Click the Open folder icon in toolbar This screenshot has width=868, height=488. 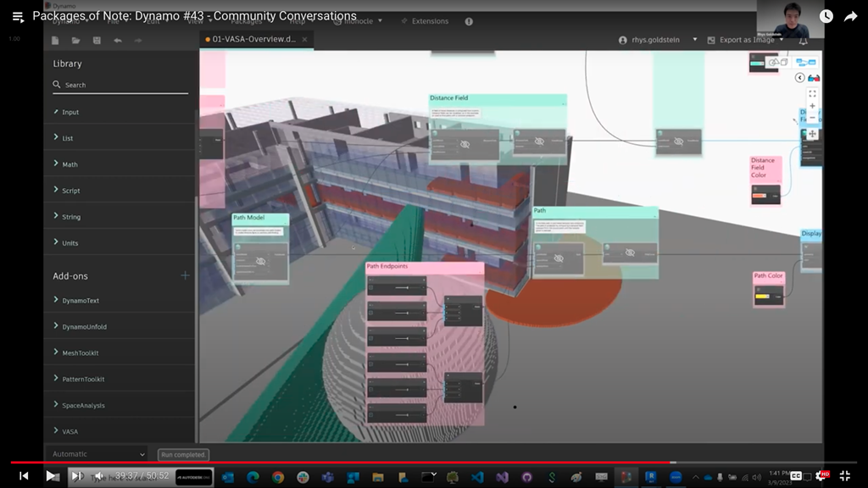76,40
